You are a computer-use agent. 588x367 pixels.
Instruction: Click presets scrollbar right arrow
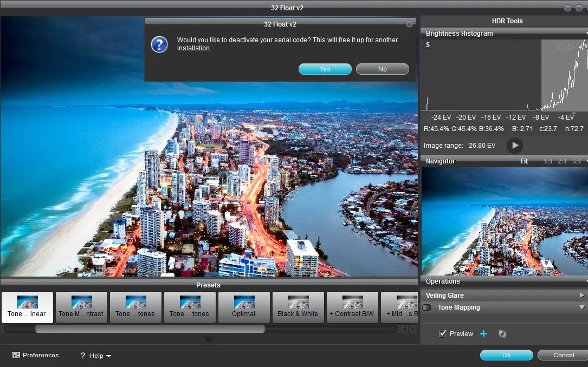[413, 329]
